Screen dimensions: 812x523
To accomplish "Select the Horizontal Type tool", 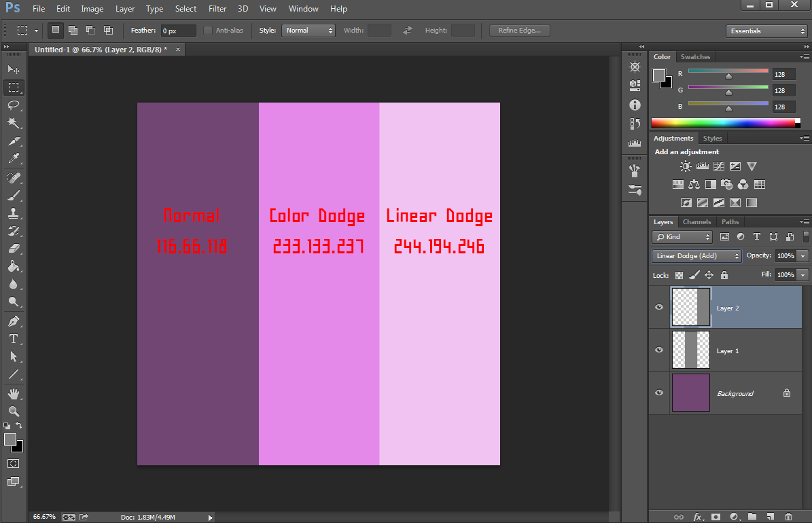I will (x=14, y=339).
